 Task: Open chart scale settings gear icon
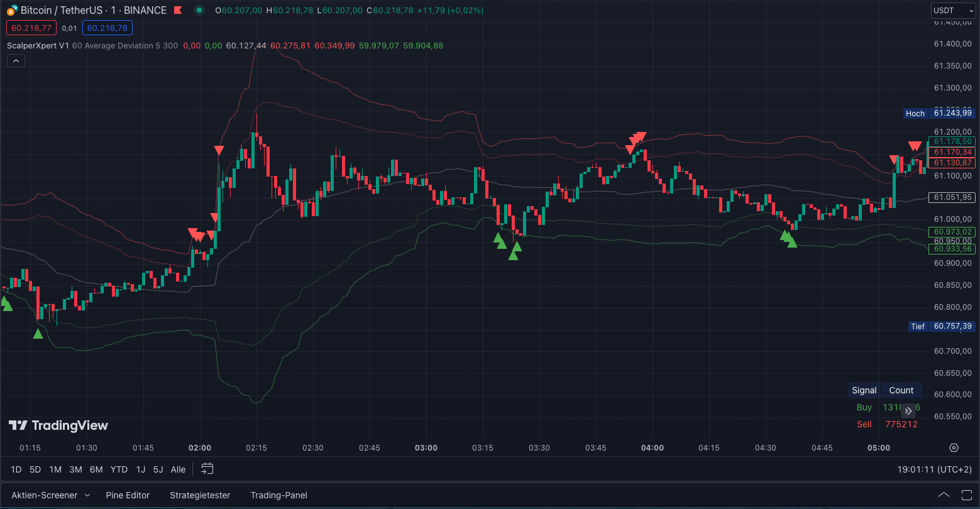954,448
